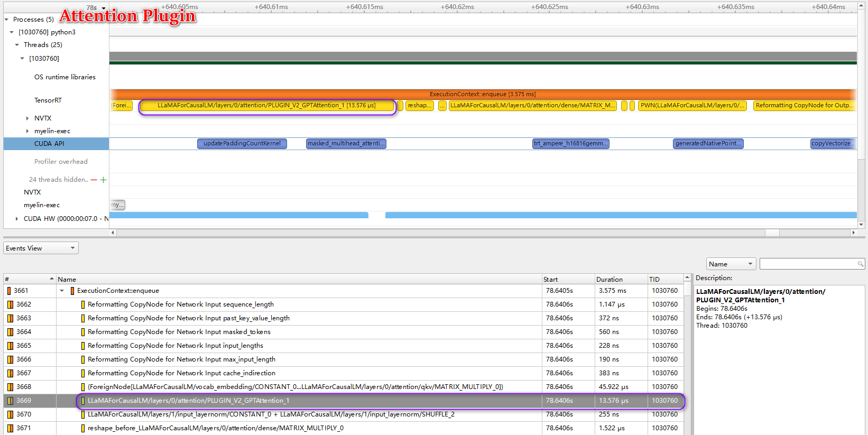Expand the NVTX row under the thread
This screenshot has height=435, width=868.
[27, 118]
